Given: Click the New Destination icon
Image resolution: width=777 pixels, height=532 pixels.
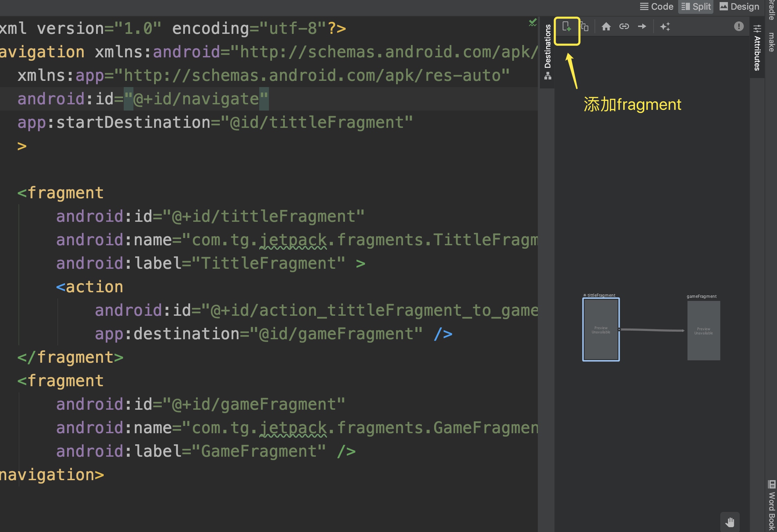Looking at the screenshot, I should pyautogui.click(x=567, y=27).
